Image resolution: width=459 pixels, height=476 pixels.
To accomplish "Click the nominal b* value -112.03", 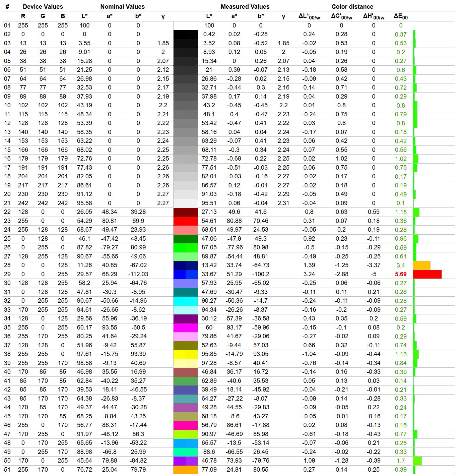I will click(138, 274).
